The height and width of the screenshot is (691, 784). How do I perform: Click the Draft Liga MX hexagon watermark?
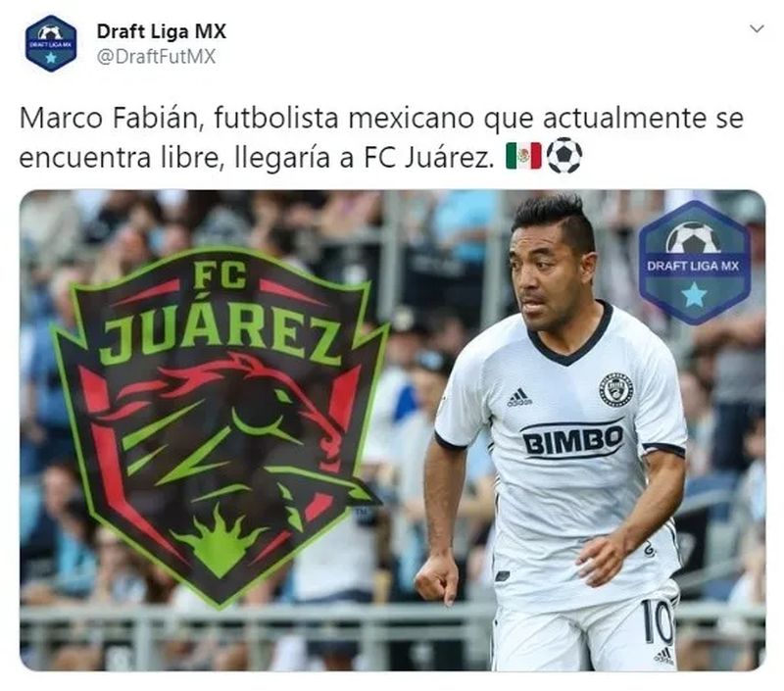click(694, 263)
